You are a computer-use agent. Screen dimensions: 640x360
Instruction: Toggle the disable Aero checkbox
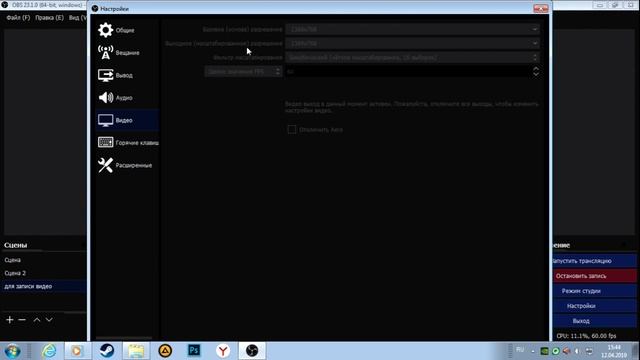pos(291,129)
